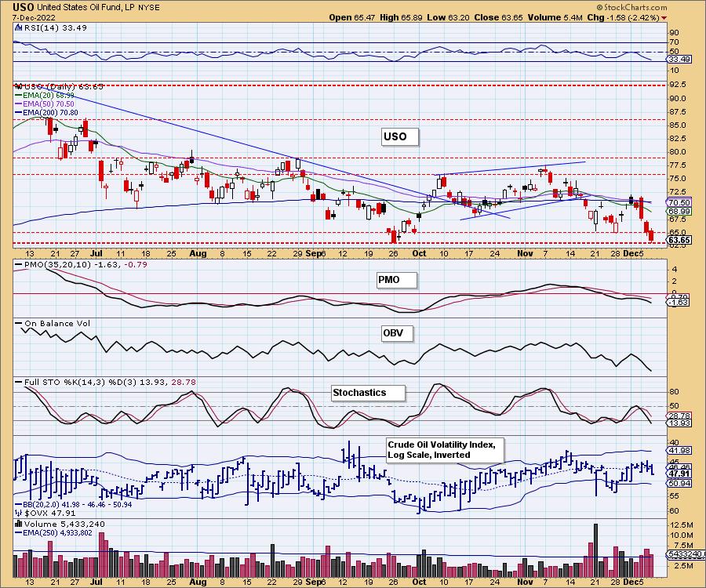706x588 pixels.
Task: Click the 68.99 EMA price tag on axis
Action: pyautogui.click(x=679, y=211)
